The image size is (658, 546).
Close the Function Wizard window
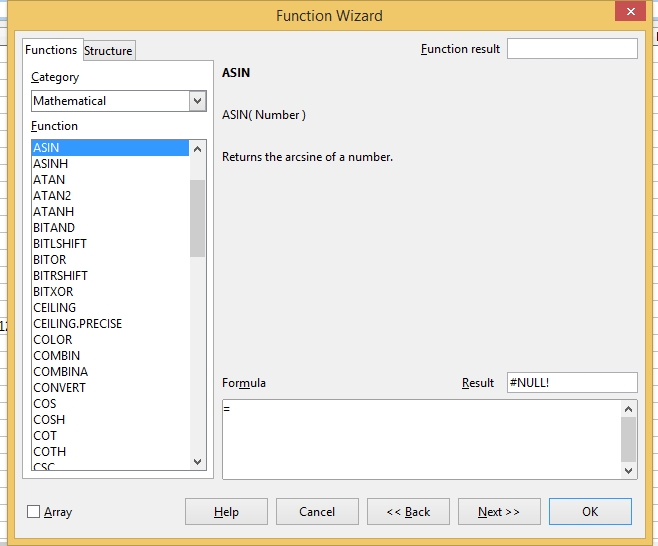[x=628, y=13]
